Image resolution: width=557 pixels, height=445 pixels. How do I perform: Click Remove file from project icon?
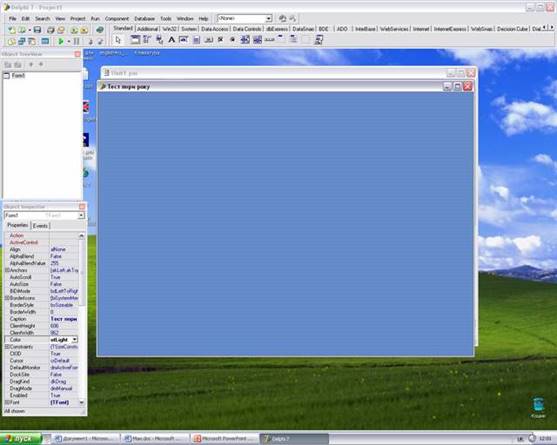click(84, 30)
